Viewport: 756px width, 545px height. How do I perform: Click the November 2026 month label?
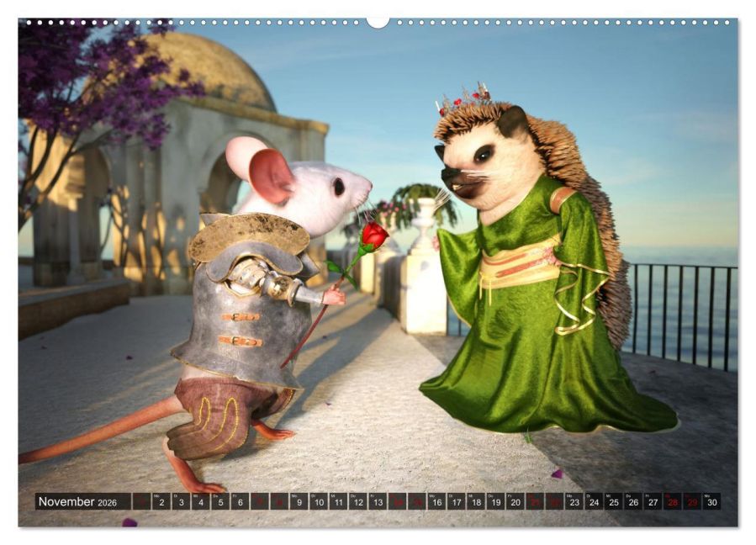77,502
